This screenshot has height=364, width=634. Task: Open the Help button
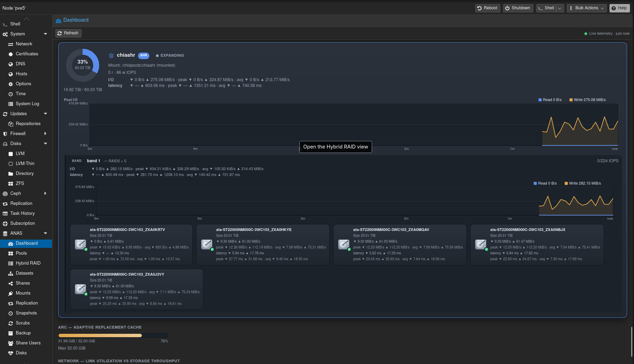619,8
